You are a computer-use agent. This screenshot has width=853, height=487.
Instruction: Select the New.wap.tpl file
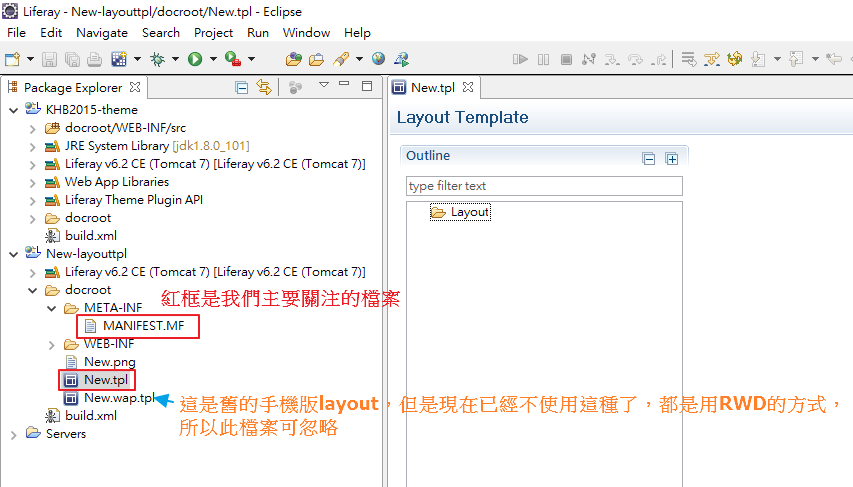coord(119,398)
